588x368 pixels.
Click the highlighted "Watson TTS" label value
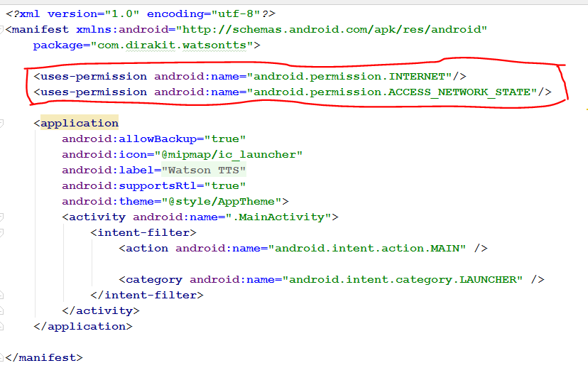[x=203, y=170]
